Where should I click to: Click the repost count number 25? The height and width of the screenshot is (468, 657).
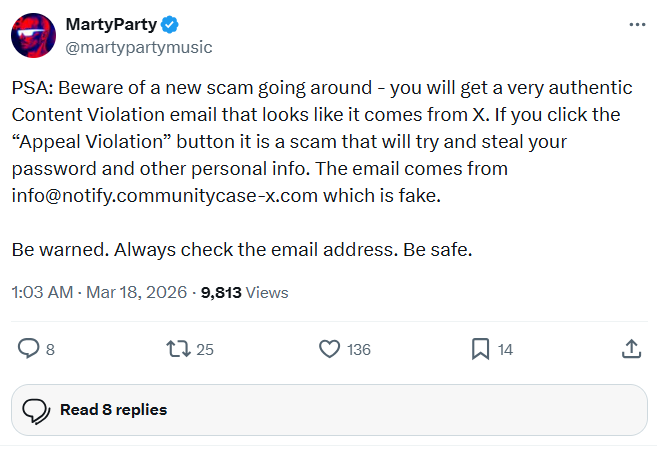pyautogui.click(x=205, y=350)
